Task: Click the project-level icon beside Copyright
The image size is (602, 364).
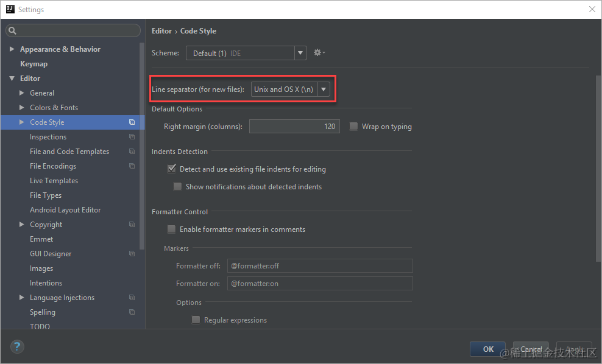Action: (132, 224)
